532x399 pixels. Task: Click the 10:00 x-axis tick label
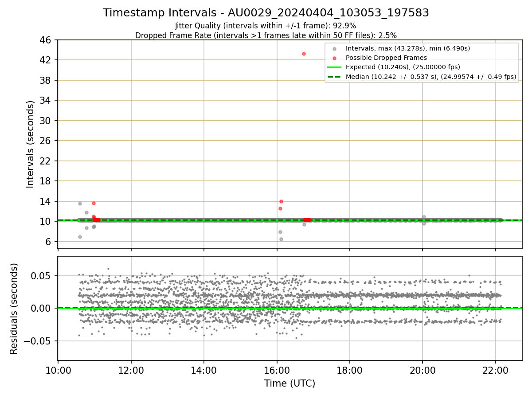pos(58,370)
